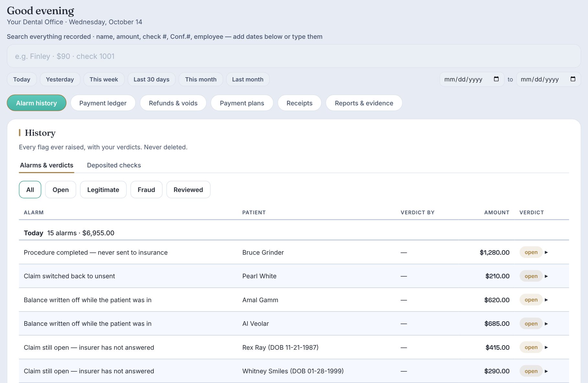Expand the Rex Ray alarm row arrow
This screenshot has height=383, width=588.
(x=546, y=347)
